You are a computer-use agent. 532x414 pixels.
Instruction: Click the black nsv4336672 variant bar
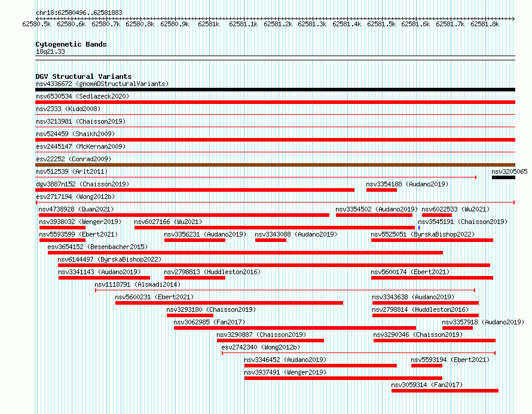pyautogui.click(x=275, y=90)
